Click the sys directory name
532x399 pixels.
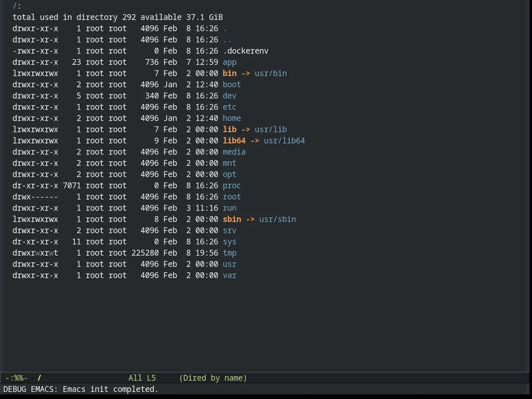click(x=229, y=242)
